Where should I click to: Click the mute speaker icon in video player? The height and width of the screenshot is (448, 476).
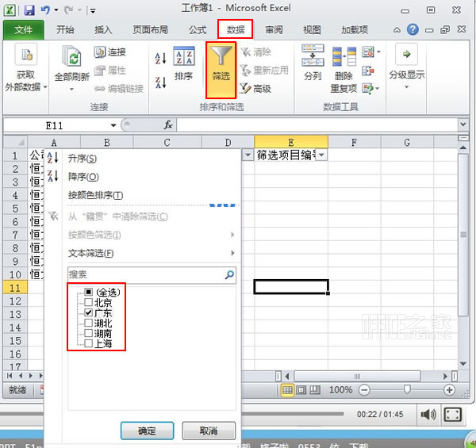tap(428, 414)
